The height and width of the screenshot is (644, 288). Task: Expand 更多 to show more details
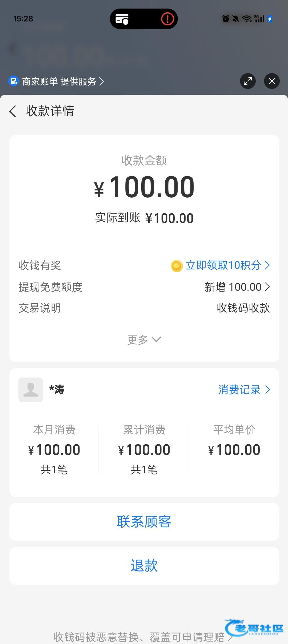point(144,340)
